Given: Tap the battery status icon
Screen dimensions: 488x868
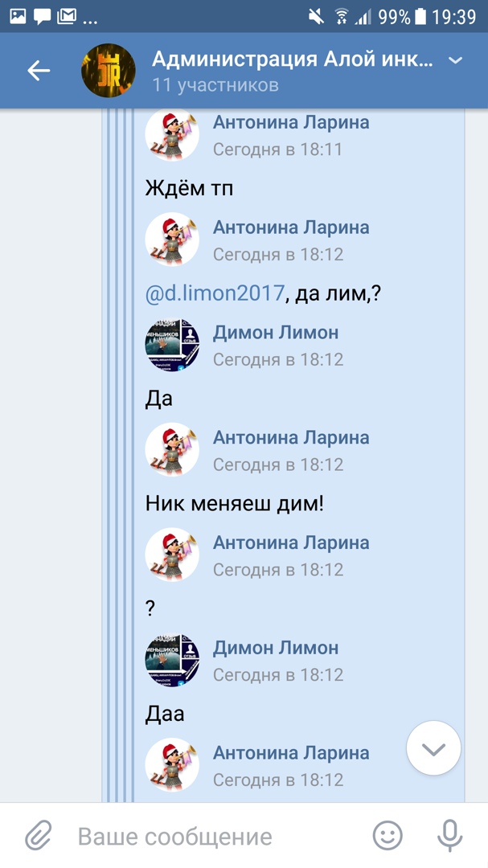Looking at the screenshot, I should click(421, 17).
